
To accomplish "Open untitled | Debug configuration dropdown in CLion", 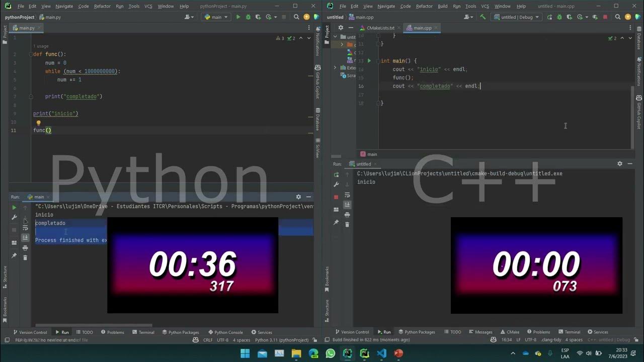I will (517, 17).
